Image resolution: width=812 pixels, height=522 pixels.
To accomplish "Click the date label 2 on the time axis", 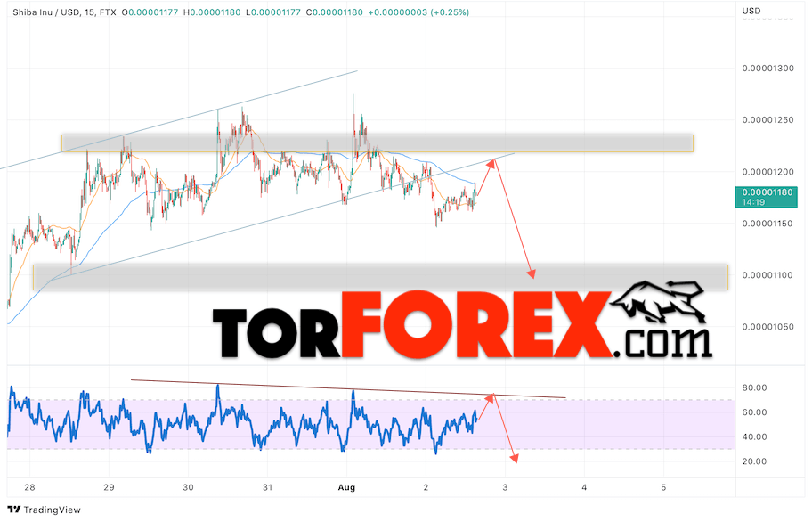I will pos(426,487).
